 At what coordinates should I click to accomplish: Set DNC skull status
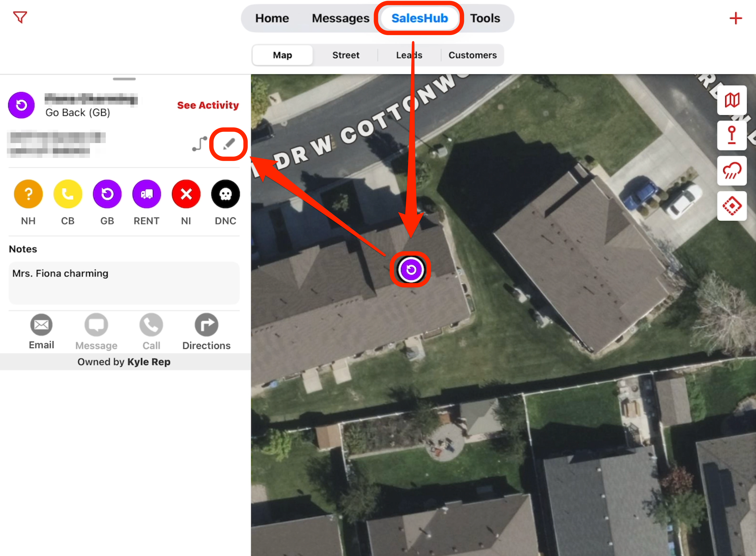(225, 194)
